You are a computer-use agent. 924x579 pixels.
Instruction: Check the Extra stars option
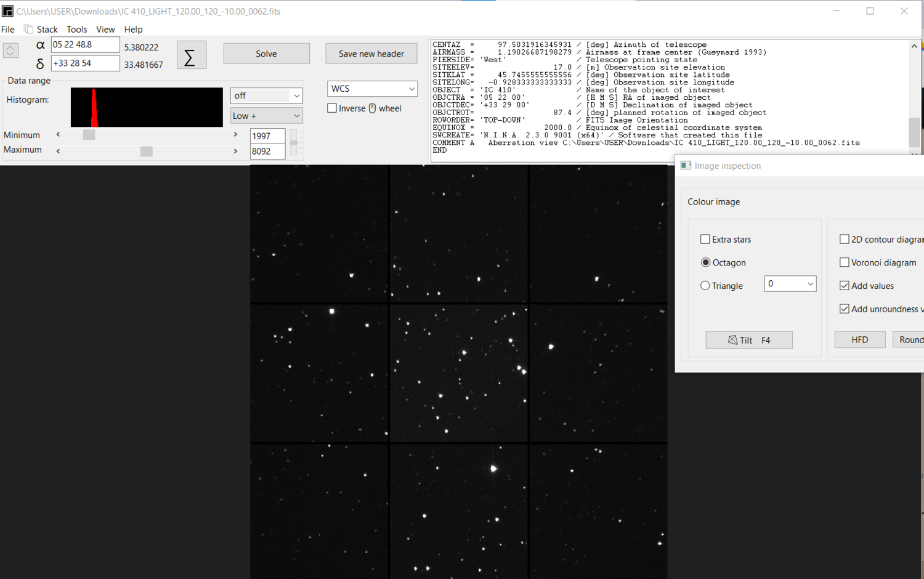[x=705, y=239]
